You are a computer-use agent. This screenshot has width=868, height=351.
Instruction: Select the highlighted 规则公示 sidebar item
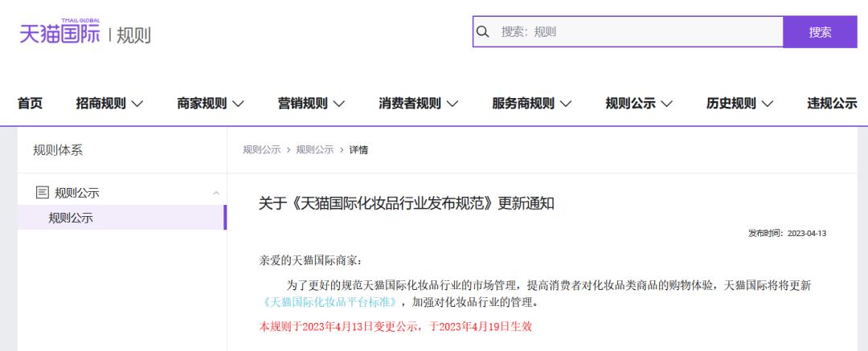pos(122,218)
